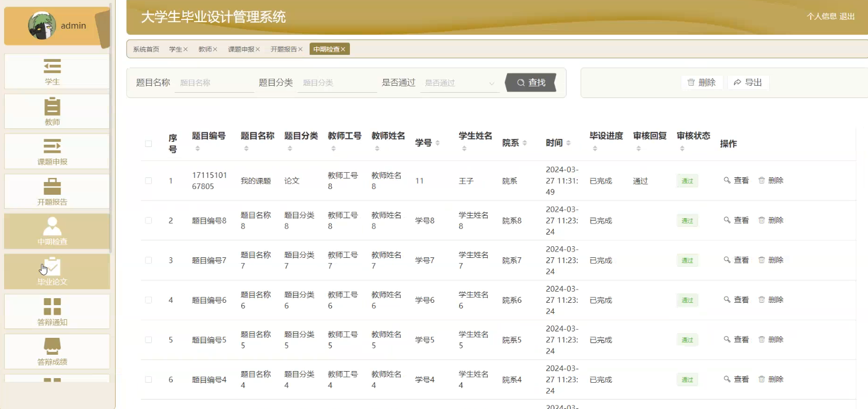The width and height of the screenshot is (868, 409).
Task: View the 题目编号8 row via 查看
Action: pyautogui.click(x=737, y=221)
